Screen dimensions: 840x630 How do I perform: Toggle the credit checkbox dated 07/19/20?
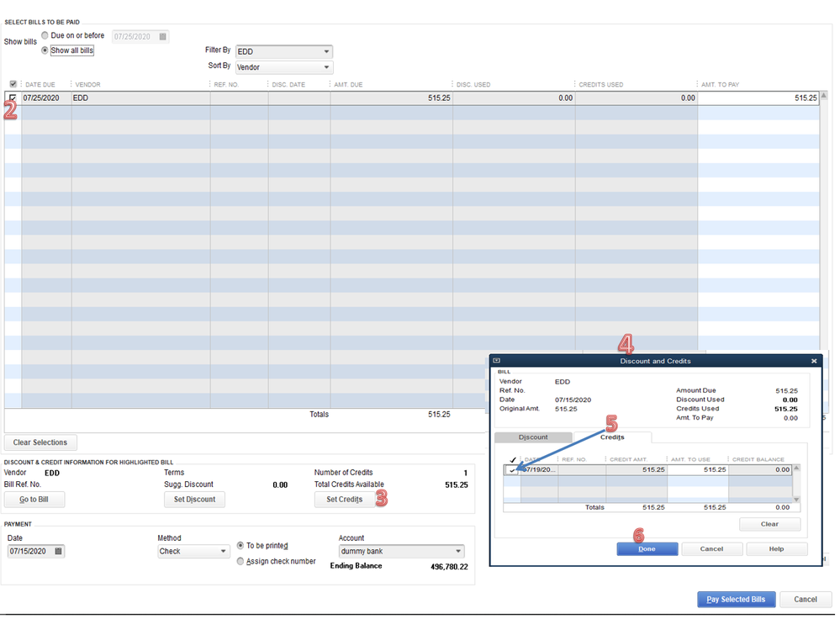(x=512, y=470)
